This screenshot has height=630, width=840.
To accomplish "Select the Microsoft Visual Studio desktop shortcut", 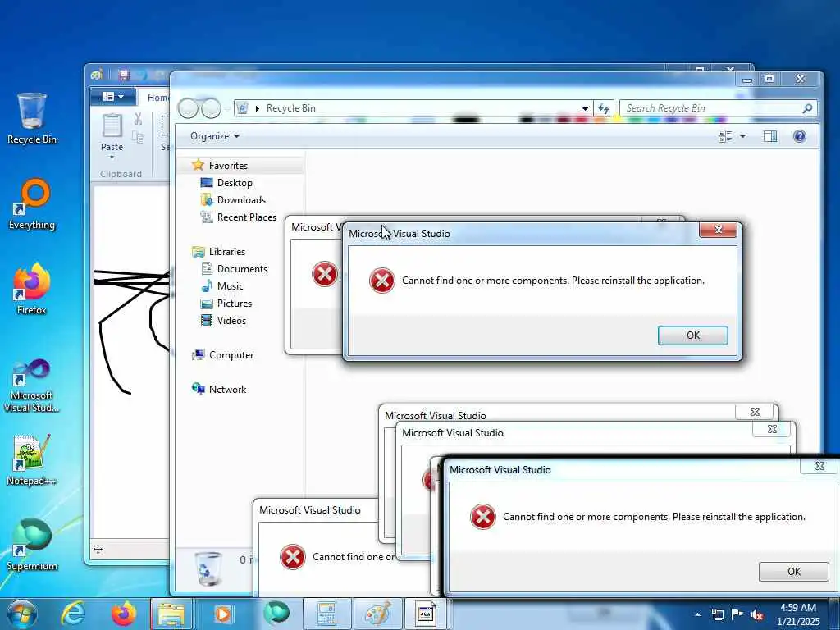I will click(32, 386).
